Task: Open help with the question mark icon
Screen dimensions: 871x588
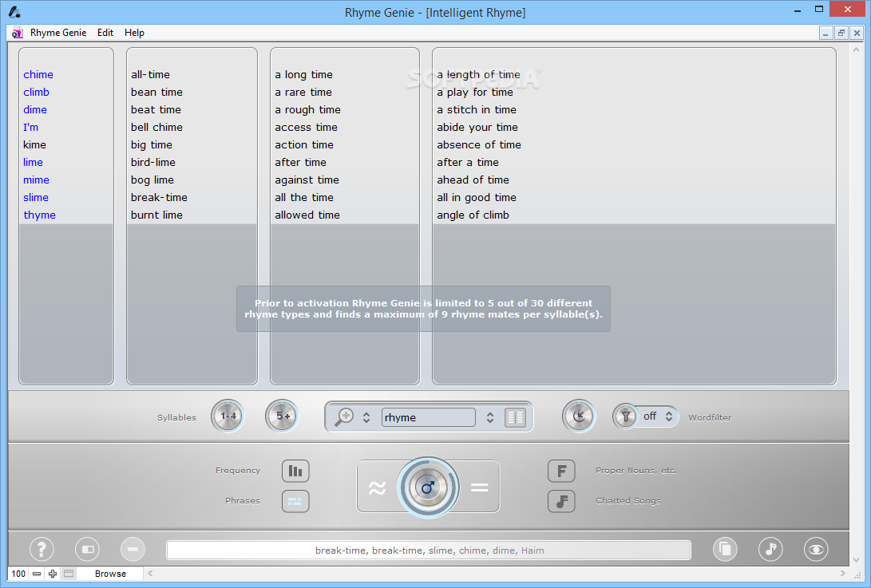Action: point(42,549)
